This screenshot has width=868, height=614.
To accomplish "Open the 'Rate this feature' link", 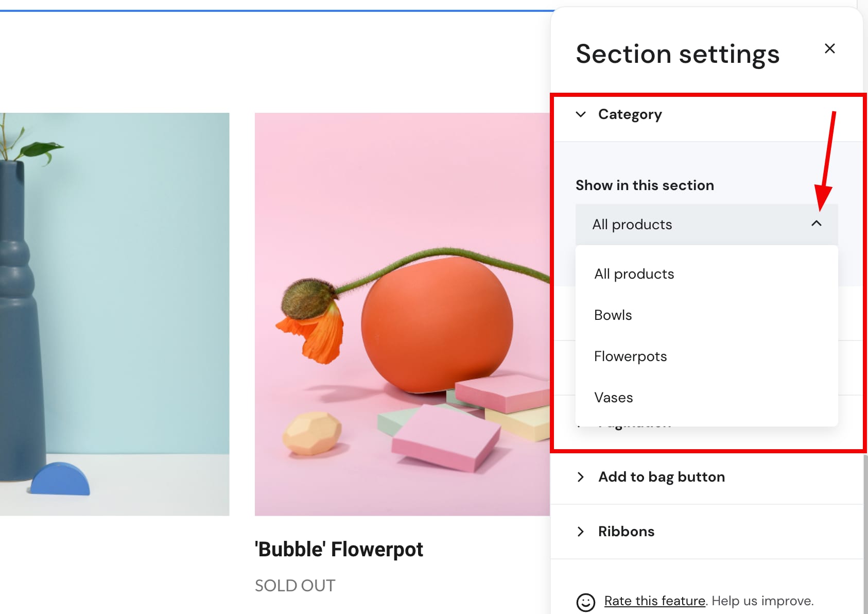I will [x=654, y=601].
